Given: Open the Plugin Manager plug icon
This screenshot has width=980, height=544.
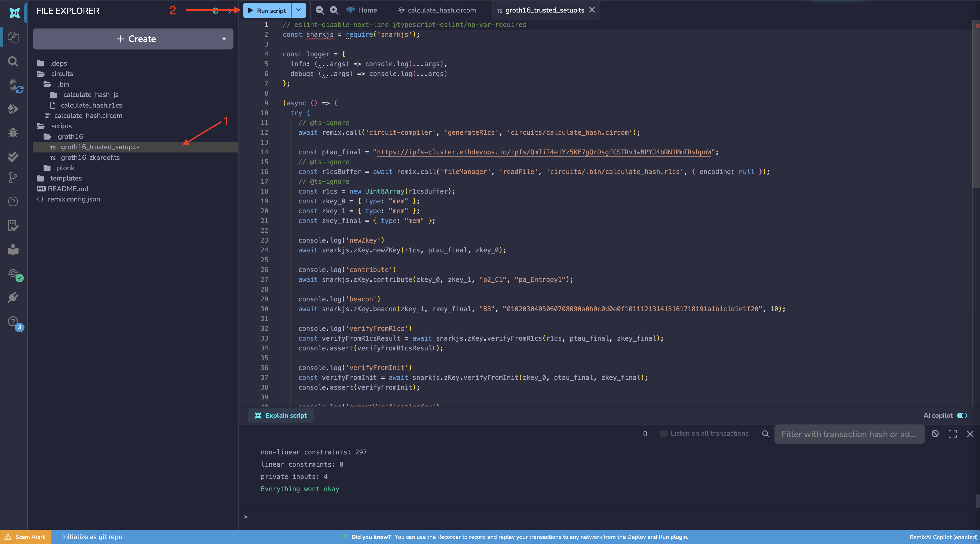Looking at the screenshot, I should click(x=13, y=298).
